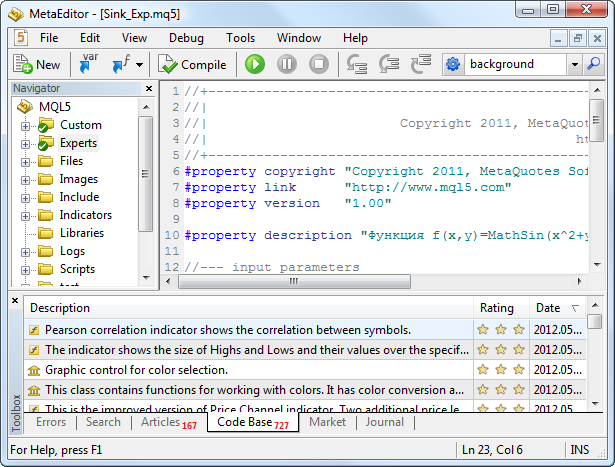This screenshot has width=615, height=467.
Task: Click indicator icon beside Pearson correlation row
Action: click(34, 330)
